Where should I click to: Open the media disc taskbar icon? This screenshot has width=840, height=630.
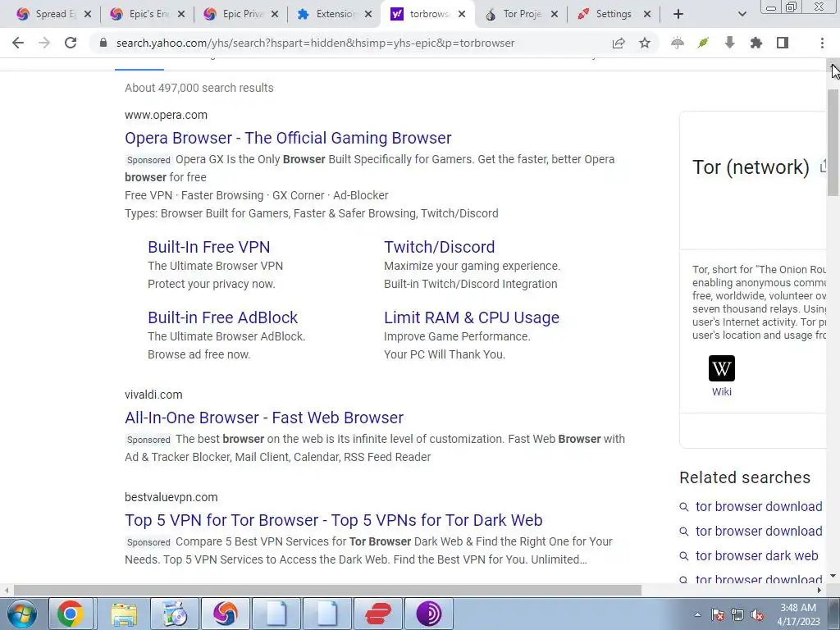(x=175, y=614)
